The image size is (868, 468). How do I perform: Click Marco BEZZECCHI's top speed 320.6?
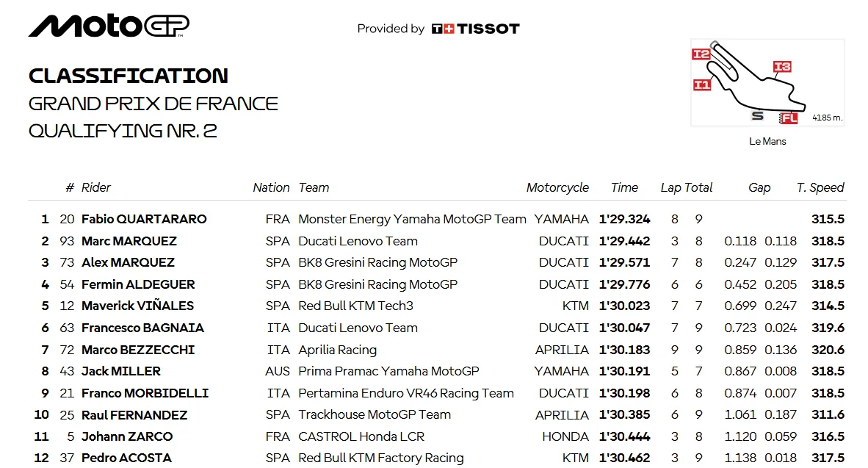[828, 350]
